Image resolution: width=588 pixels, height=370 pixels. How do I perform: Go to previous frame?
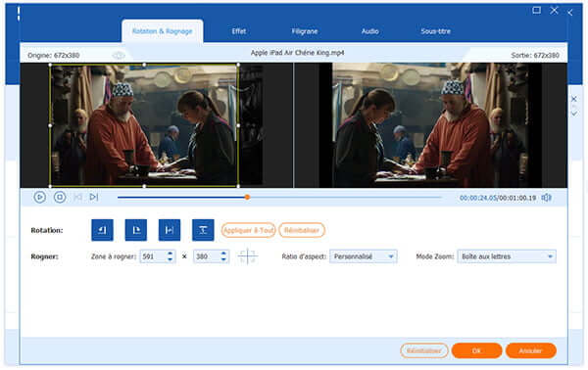pos(78,197)
